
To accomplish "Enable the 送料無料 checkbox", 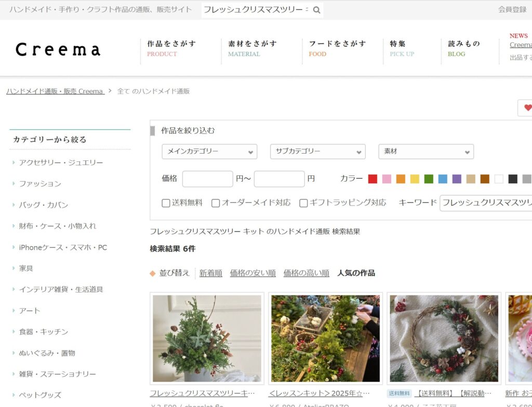I will click(x=166, y=203).
